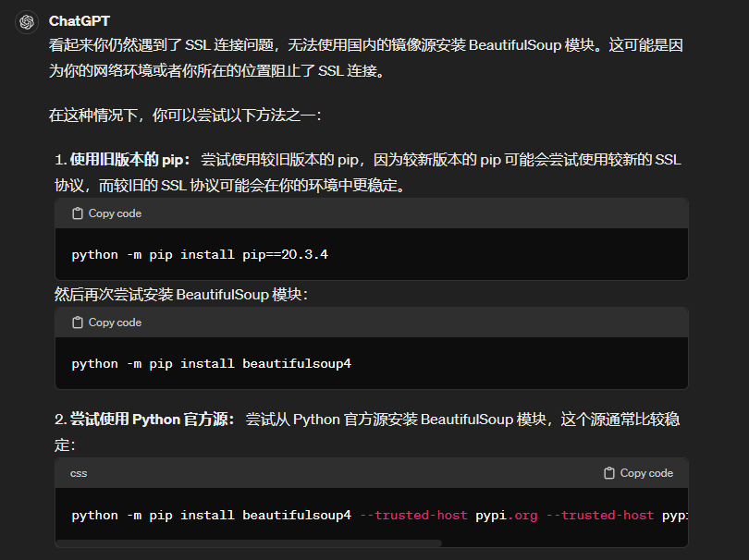Click the horizontal scrollbar under the trusted-host command

pos(249,542)
